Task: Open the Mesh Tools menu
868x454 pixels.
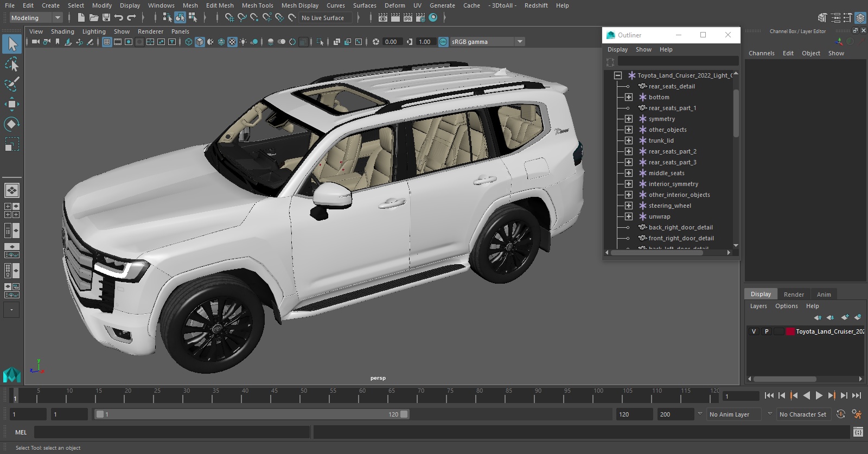Action: (x=257, y=5)
